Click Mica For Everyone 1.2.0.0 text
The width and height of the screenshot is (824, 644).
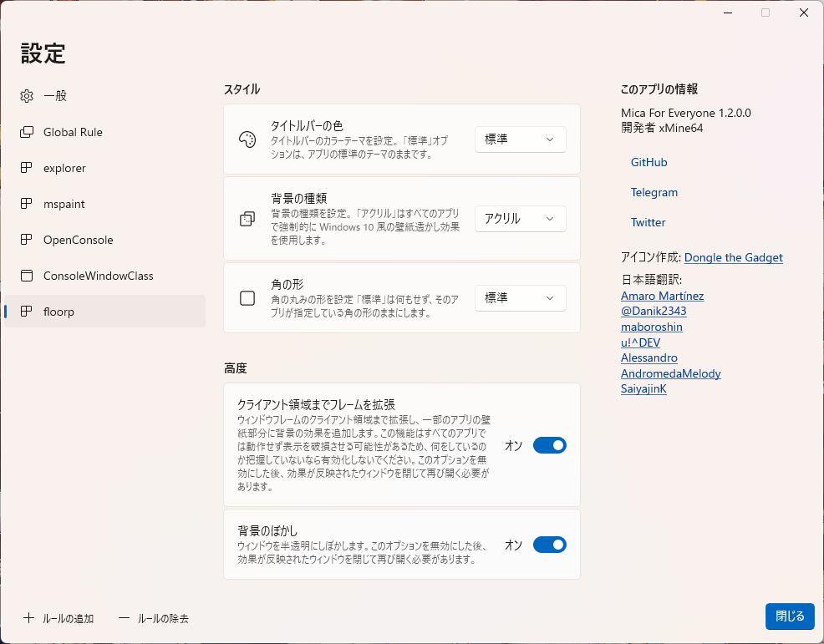click(x=686, y=113)
